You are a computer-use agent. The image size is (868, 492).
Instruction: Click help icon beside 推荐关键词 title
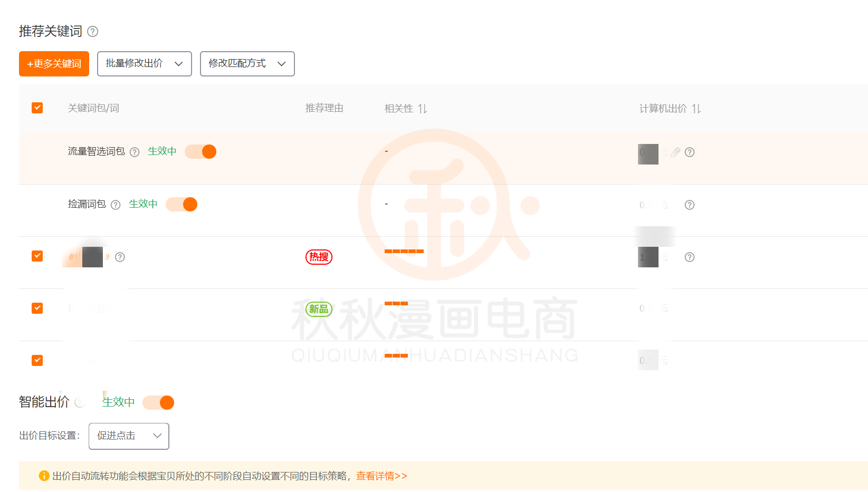pos(93,32)
